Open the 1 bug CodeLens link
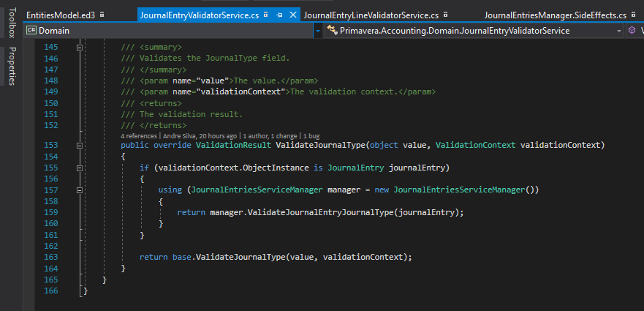644x311 pixels. (x=311, y=136)
